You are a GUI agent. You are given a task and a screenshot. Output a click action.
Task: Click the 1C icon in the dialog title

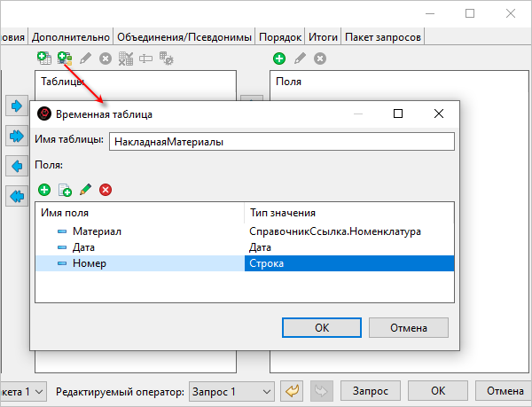44,113
